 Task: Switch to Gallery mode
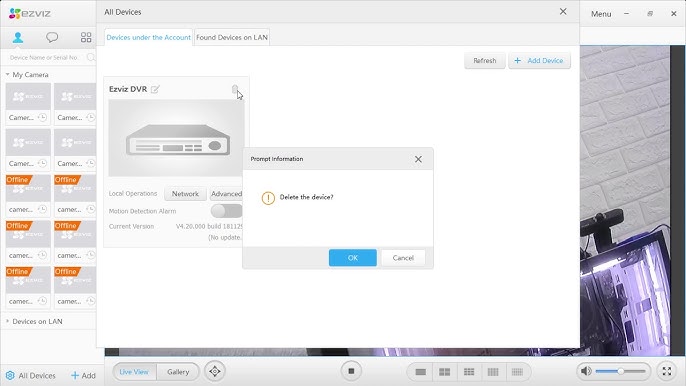coord(178,372)
